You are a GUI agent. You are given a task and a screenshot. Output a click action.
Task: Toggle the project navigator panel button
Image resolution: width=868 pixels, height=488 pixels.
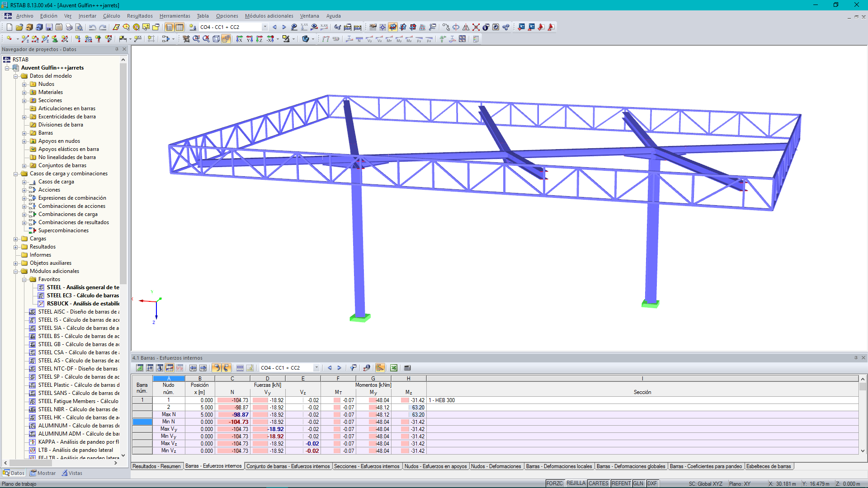(x=169, y=27)
